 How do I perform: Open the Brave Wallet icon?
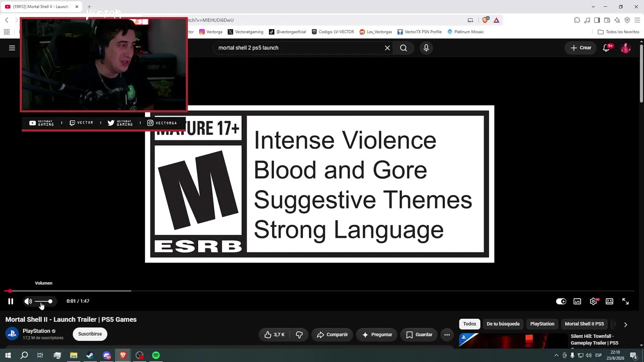(607, 20)
